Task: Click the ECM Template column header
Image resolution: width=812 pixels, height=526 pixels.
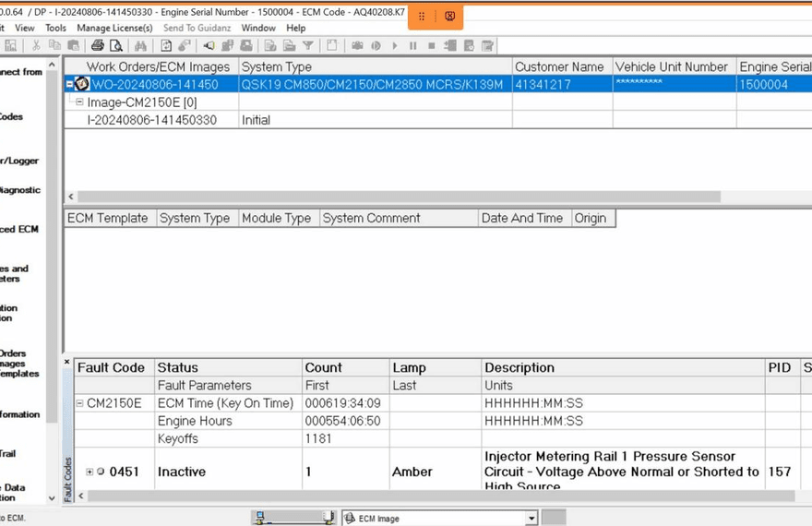Action: click(111, 218)
